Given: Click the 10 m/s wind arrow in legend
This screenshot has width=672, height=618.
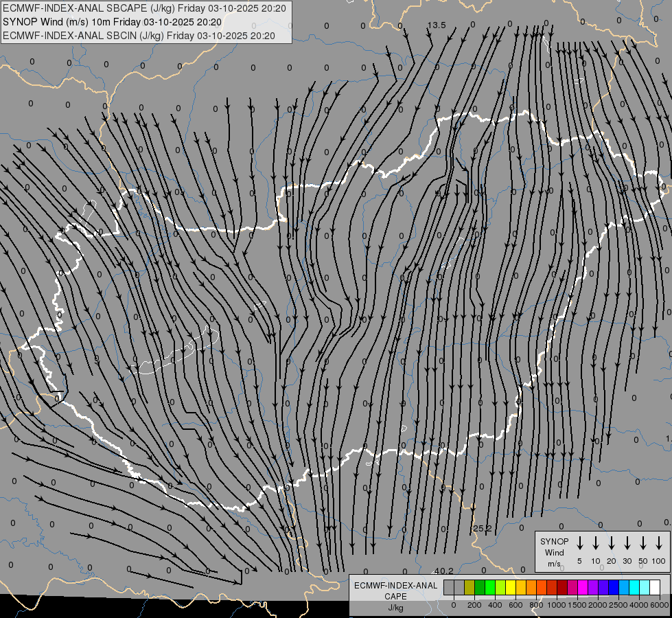Looking at the screenshot, I should coord(595,543).
